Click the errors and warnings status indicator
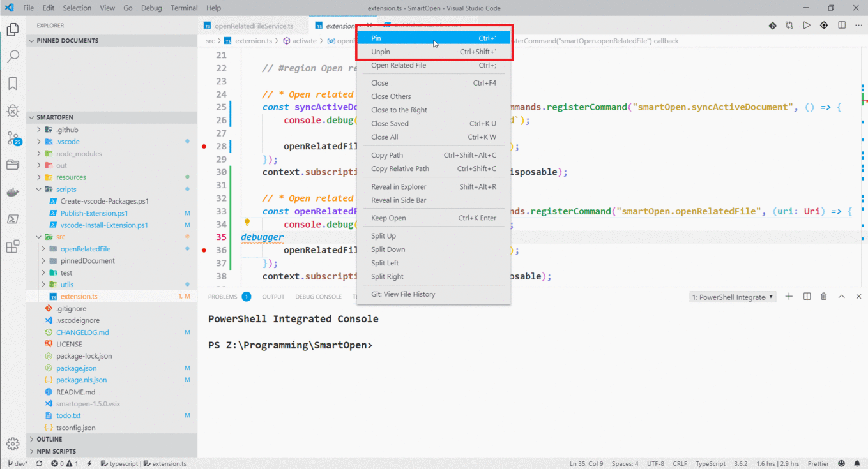Image resolution: width=868 pixels, height=469 pixels. (x=65, y=464)
